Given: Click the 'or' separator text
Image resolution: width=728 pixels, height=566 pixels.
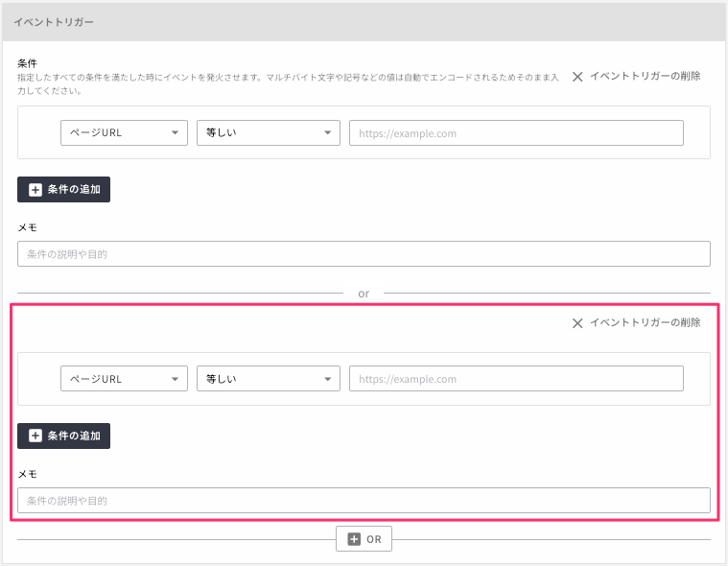Looking at the screenshot, I should click(x=364, y=294).
